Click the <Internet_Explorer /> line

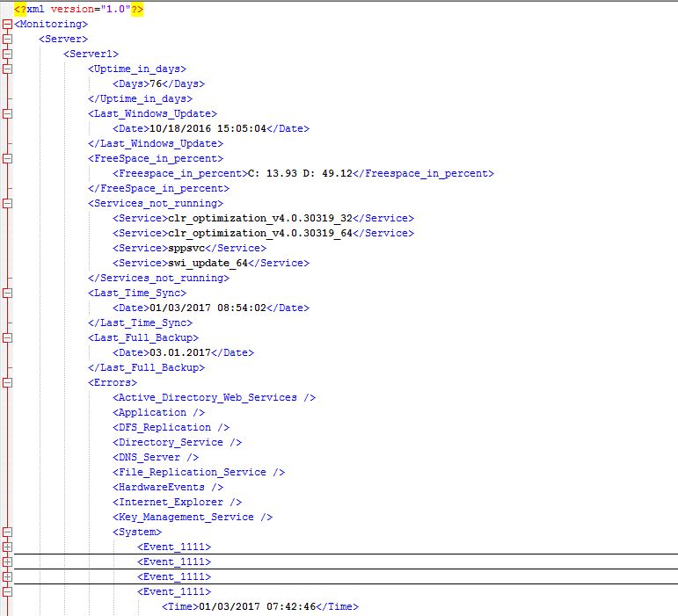coord(178,503)
